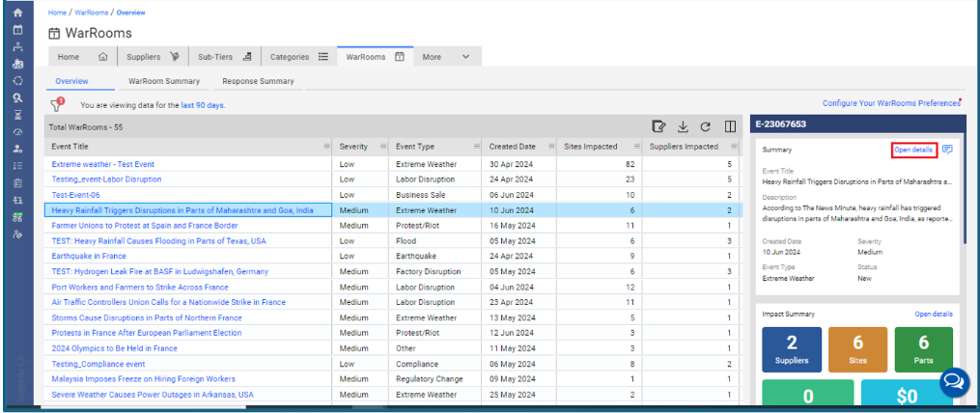
Task: Select the highlighted Heavy Rainfall Maharashtra row title
Action: (182, 210)
